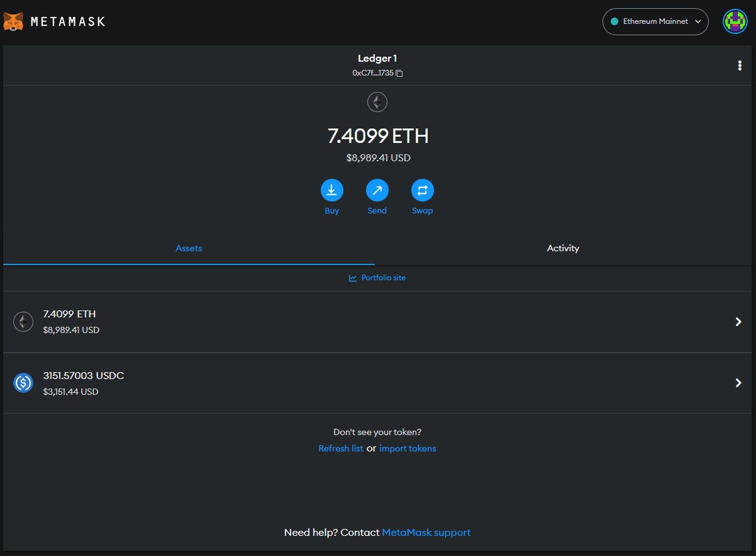Click the Buy label

point(332,211)
